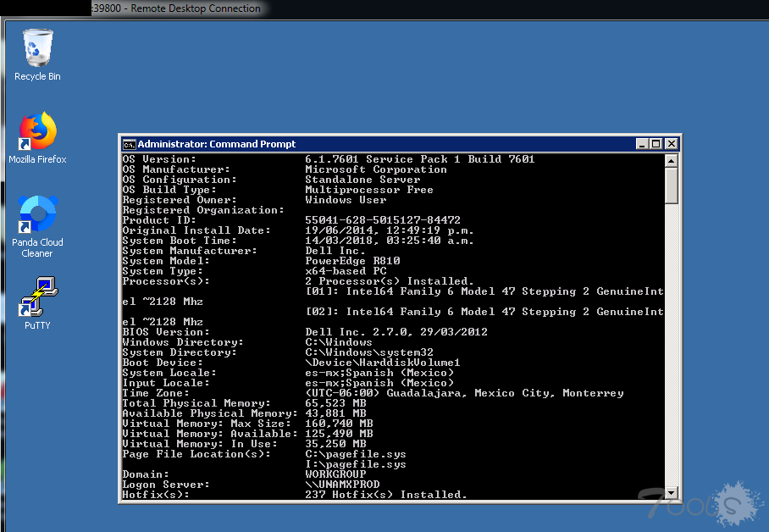Click the 'Standalone Server' value

click(362, 180)
